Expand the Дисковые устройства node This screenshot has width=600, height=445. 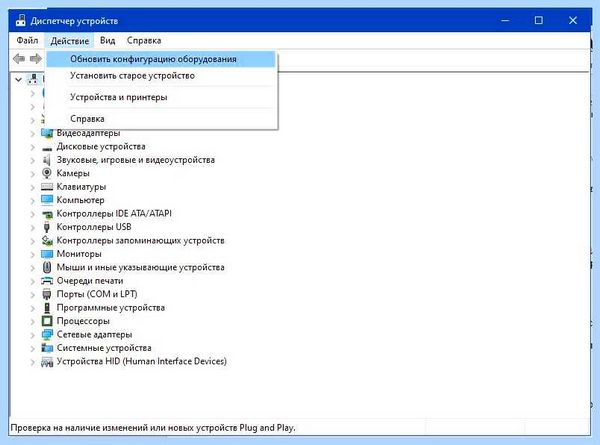tap(33, 147)
